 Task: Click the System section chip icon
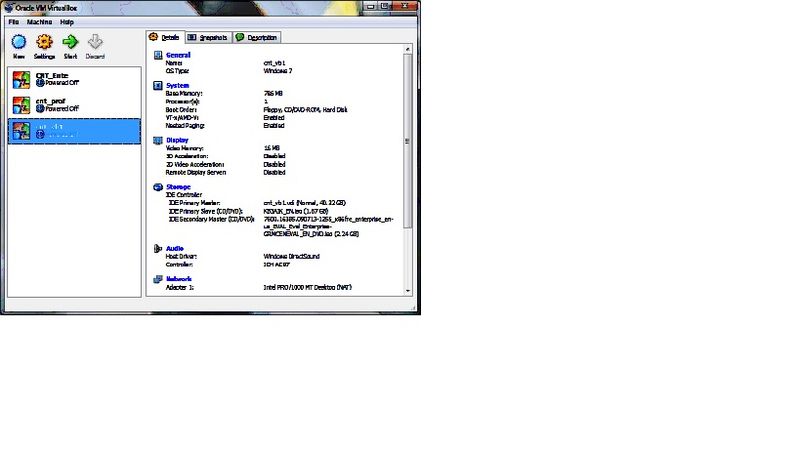pyautogui.click(x=158, y=86)
